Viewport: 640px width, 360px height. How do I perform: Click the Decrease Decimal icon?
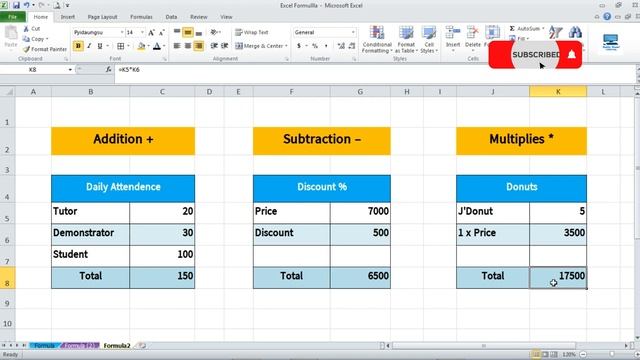(x=352, y=46)
